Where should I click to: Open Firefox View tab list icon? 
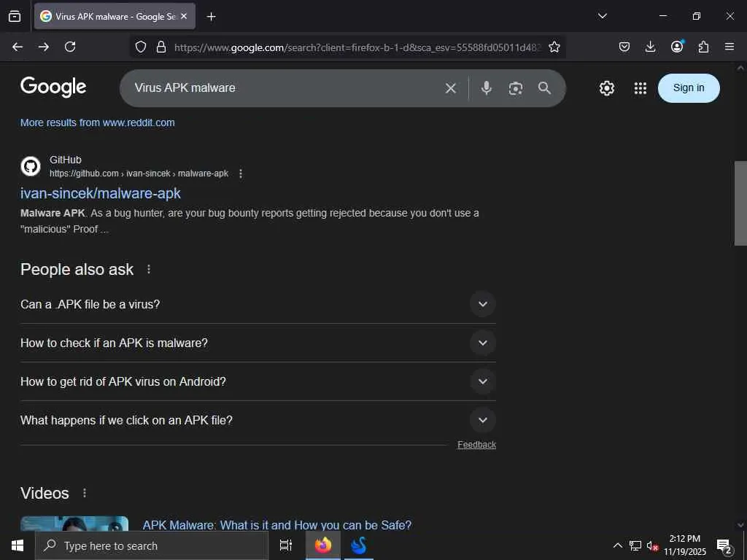[x=15, y=16]
